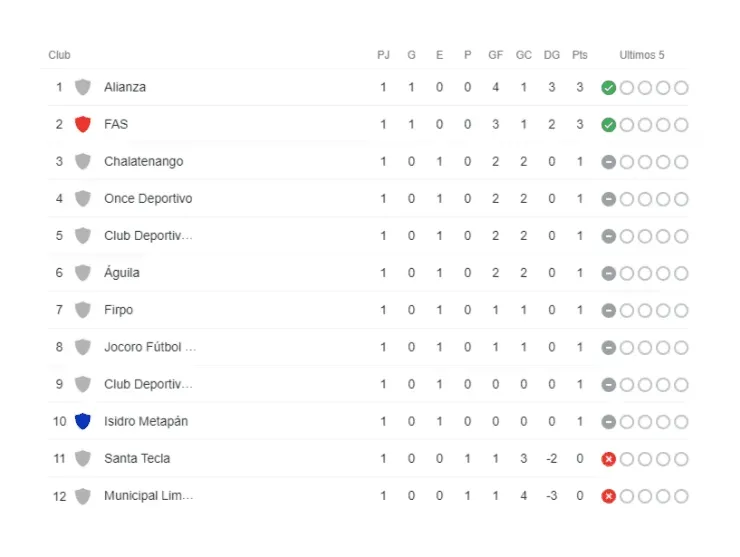Viewport: 740px width, 557px height.
Task: Click Chalatenango's gray draw result icon
Action: [x=608, y=162]
